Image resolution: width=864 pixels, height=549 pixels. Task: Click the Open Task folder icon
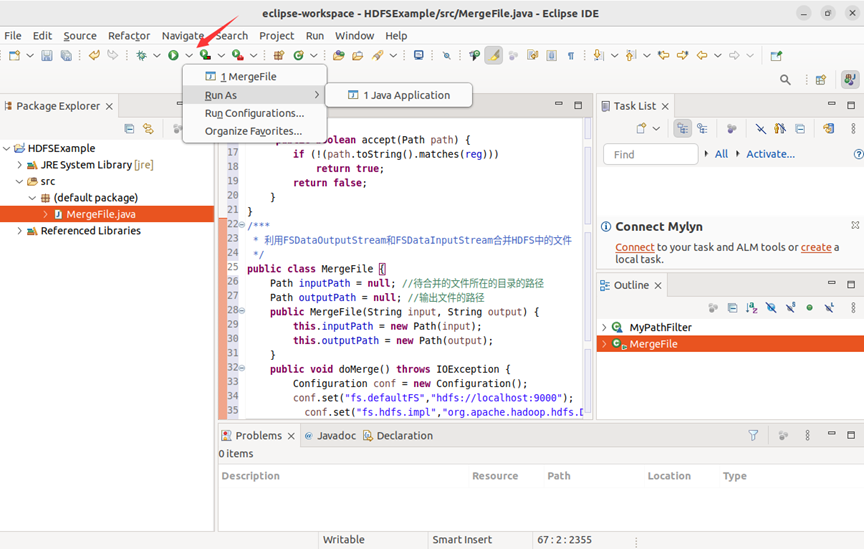(x=358, y=55)
